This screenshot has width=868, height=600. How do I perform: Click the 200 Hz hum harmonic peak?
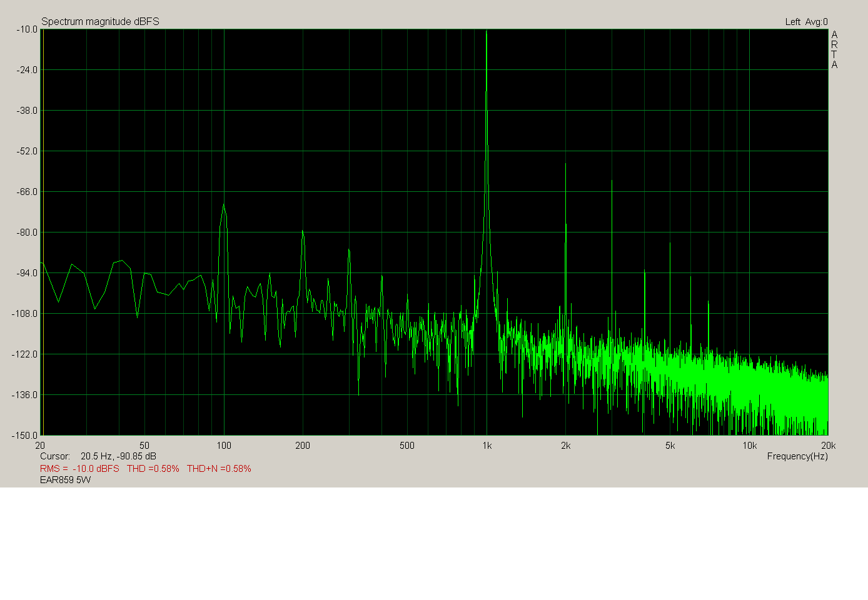click(303, 231)
